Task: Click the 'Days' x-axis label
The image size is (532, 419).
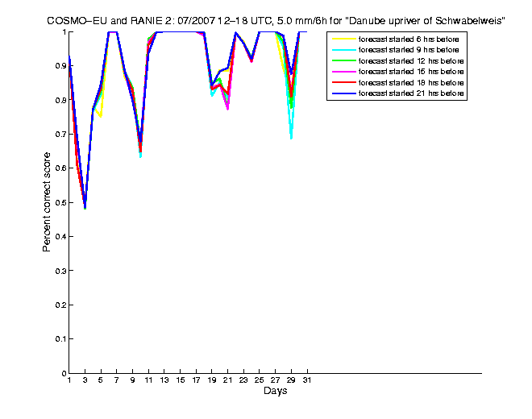Action: pos(275,391)
